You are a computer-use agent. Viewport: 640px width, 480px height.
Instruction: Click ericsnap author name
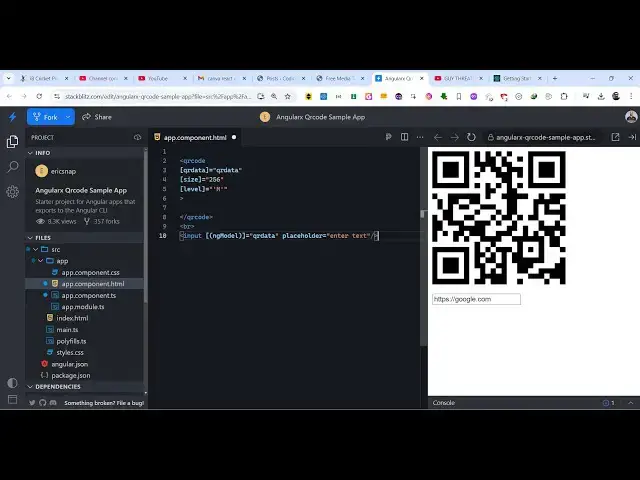[x=63, y=171]
